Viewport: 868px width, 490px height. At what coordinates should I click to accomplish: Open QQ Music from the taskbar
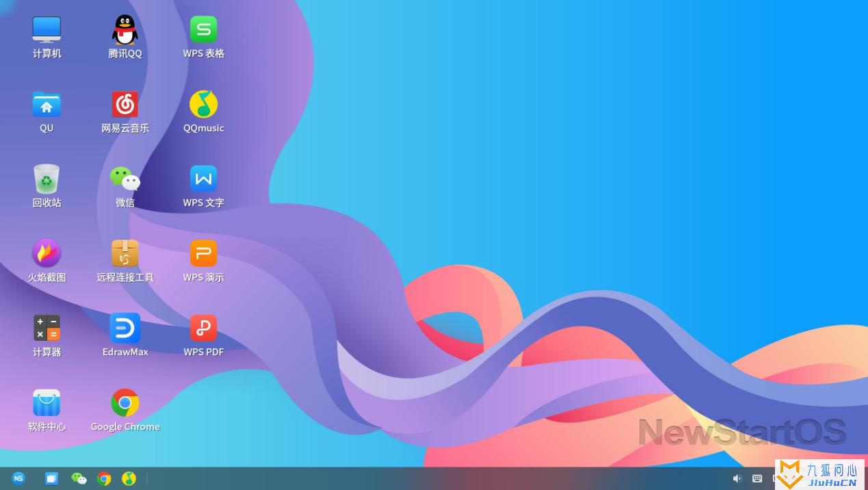[x=129, y=478]
